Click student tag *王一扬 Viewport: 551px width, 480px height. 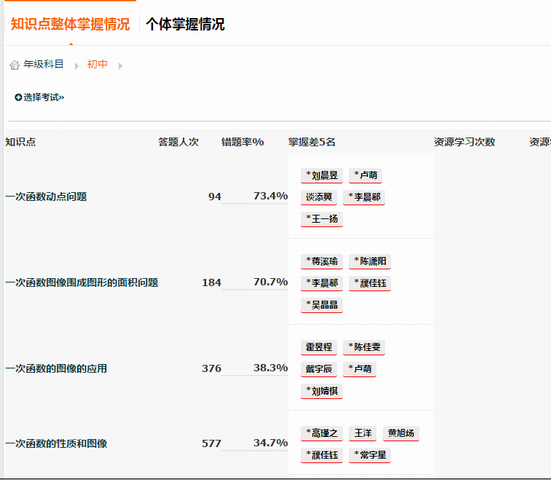(322, 219)
